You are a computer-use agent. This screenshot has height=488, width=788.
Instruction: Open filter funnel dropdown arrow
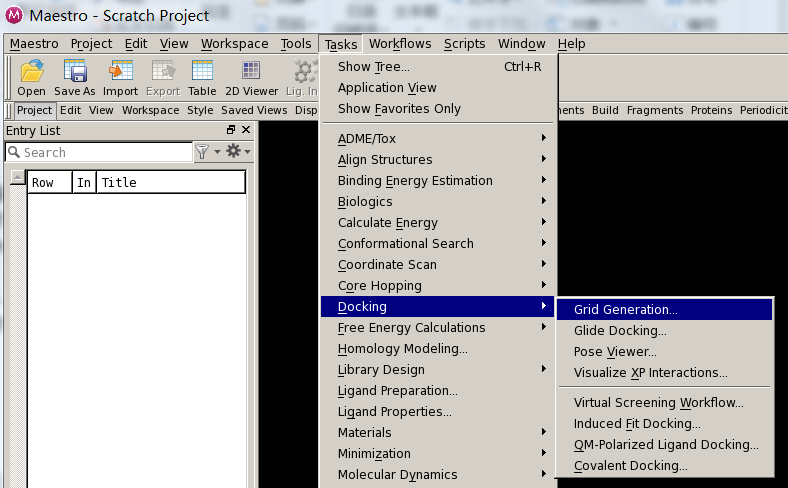coord(217,152)
